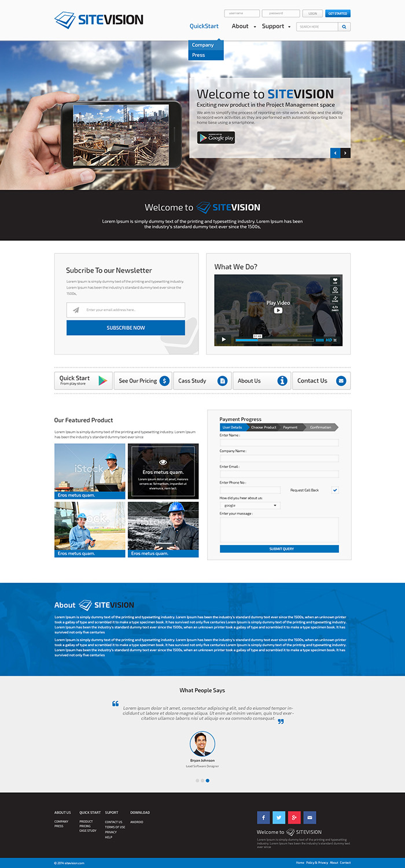Toggle HD quality on the video player
The image size is (405, 868).
pyautogui.click(x=329, y=340)
